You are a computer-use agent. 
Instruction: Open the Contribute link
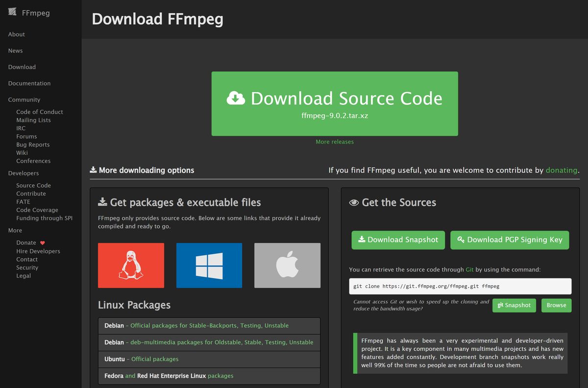coord(31,194)
